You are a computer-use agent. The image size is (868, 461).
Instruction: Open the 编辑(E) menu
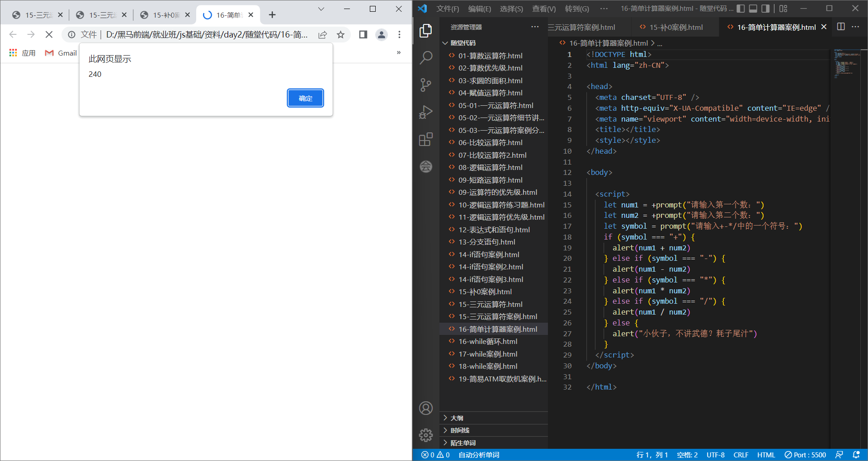[x=480, y=9]
